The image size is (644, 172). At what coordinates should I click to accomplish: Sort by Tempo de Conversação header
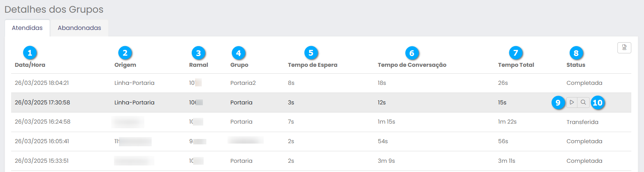coord(412,65)
